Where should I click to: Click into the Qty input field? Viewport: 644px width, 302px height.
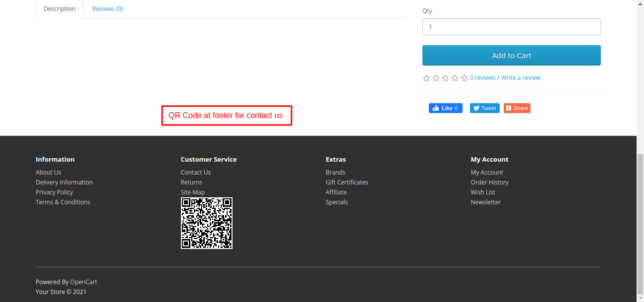511,27
